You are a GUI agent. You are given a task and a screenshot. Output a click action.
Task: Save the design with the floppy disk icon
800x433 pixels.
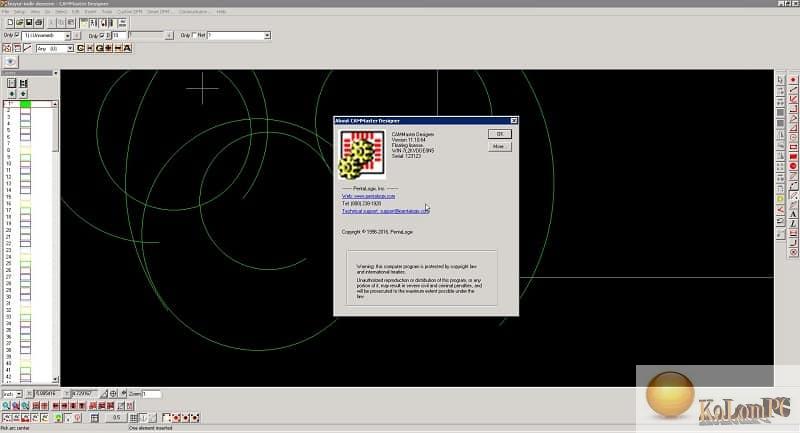point(29,22)
